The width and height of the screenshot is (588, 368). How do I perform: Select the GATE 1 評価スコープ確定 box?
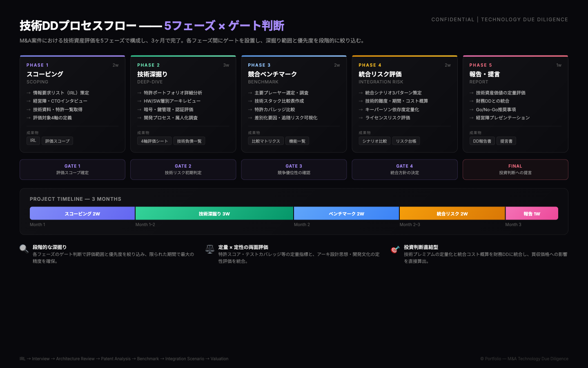point(72,169)
